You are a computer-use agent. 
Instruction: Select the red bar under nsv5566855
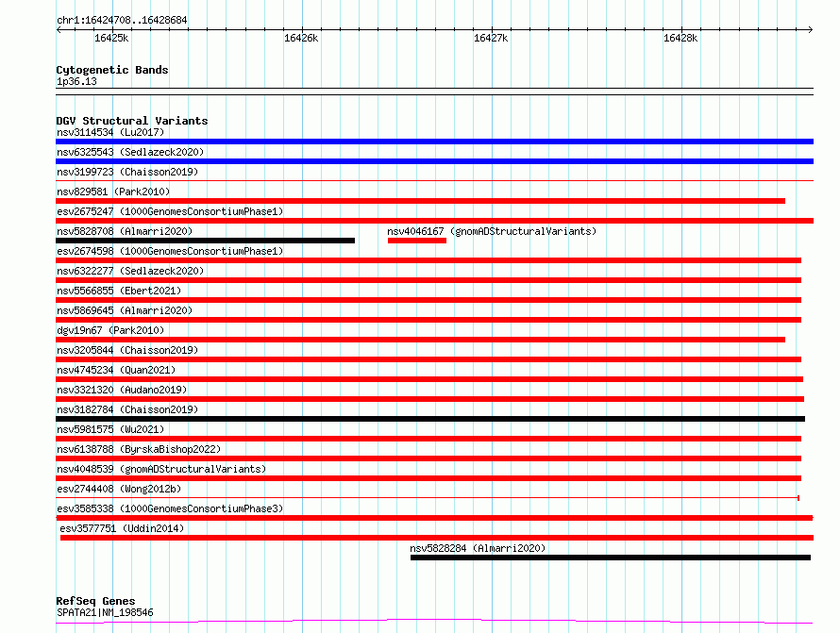click(x=428, y=300)
